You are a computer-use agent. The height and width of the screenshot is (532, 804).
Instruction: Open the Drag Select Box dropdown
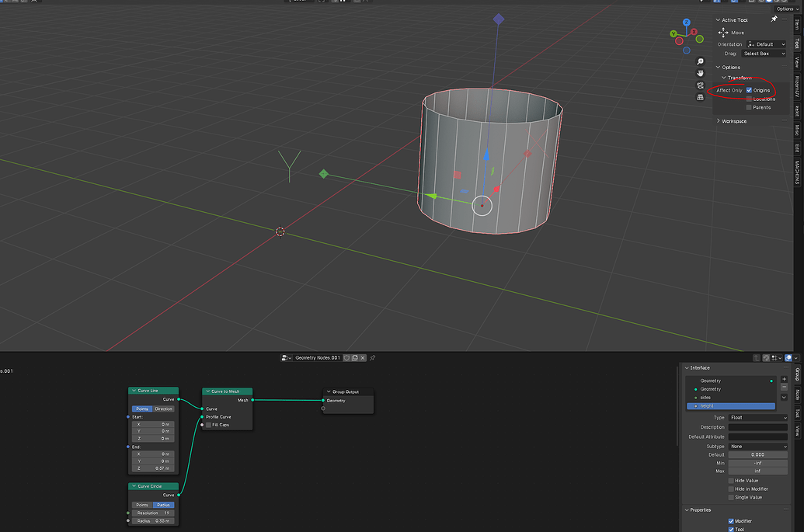click(764, 54)
